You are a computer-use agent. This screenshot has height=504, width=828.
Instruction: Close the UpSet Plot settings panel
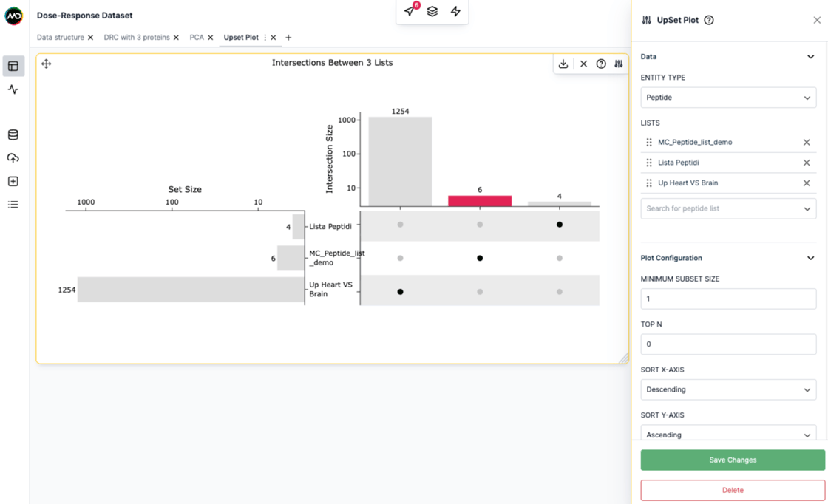pos(817,20)
